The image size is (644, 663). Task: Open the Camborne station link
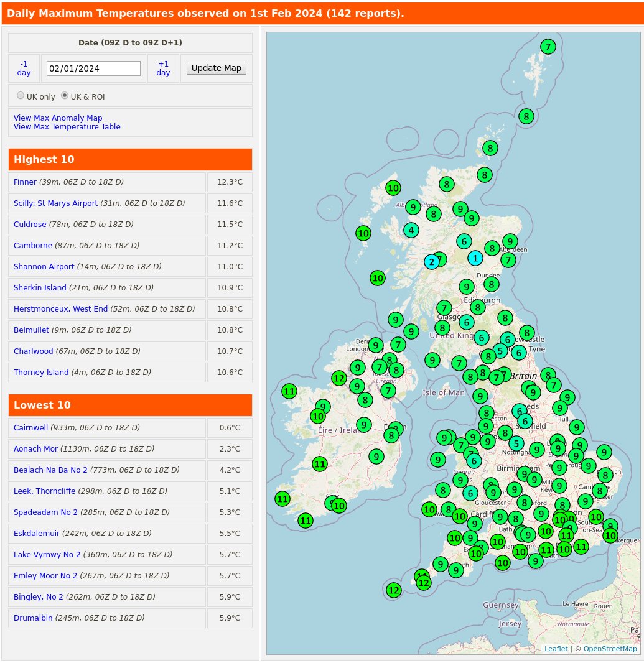coord(32,245)
